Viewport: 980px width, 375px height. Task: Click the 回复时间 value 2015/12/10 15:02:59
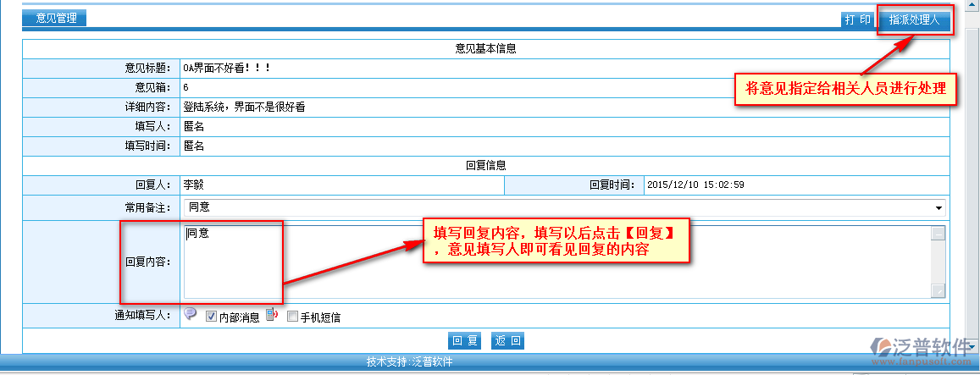tap(696, 185)
